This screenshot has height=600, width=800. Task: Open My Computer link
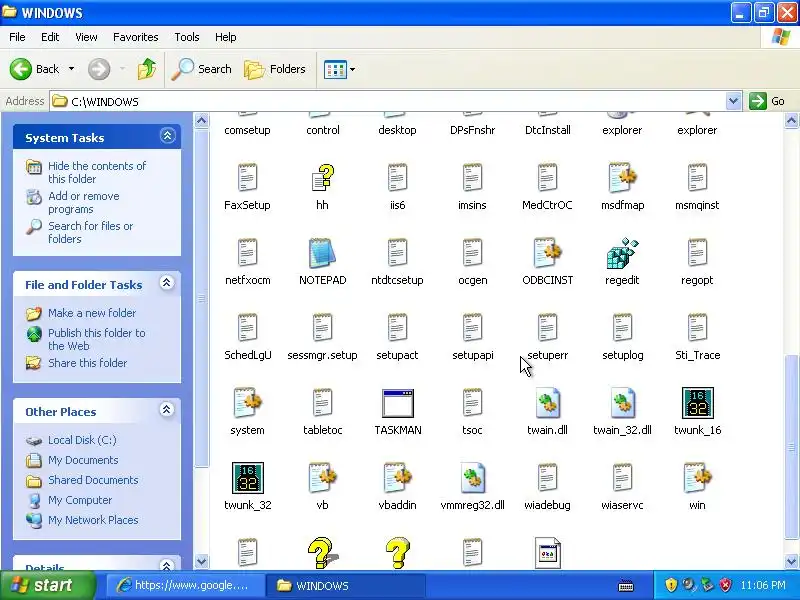(x=80, y=499)
